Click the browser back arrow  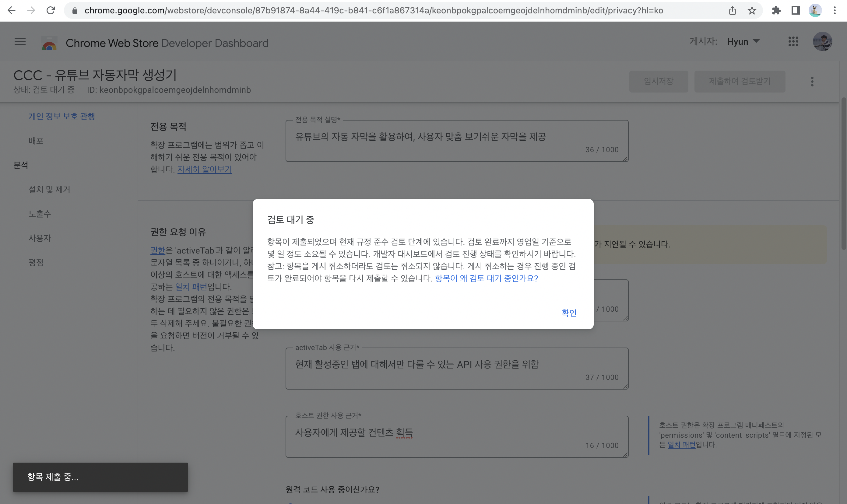tap(12, 11)
